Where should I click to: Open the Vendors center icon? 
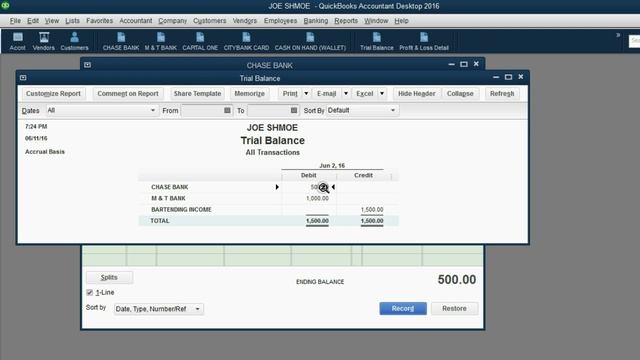click(44, 41)
